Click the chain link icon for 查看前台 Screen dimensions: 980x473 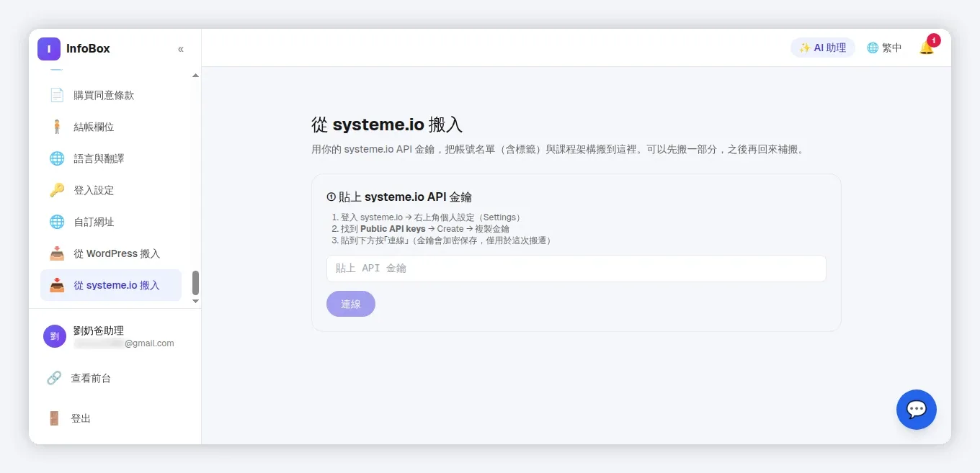click(54, 378)
